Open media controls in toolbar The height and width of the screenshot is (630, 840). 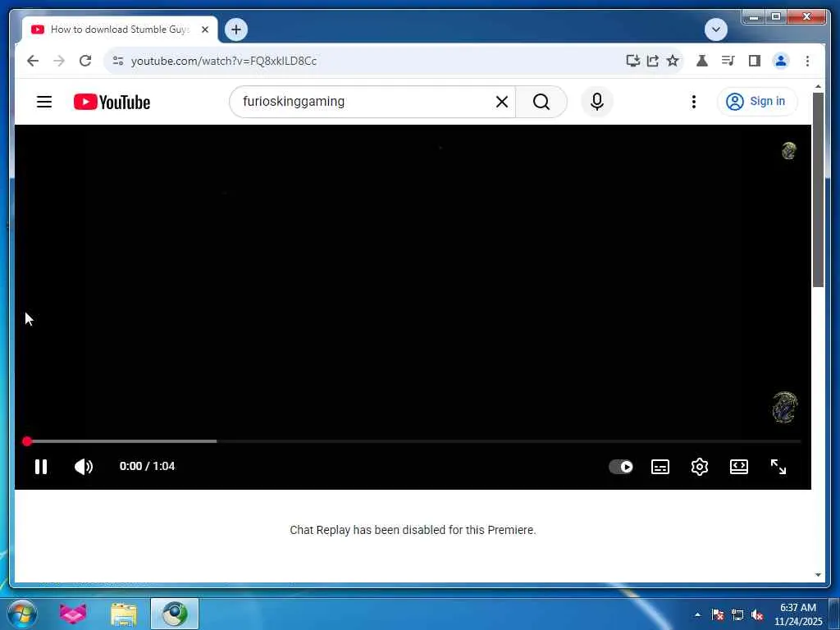coord(728,61)
